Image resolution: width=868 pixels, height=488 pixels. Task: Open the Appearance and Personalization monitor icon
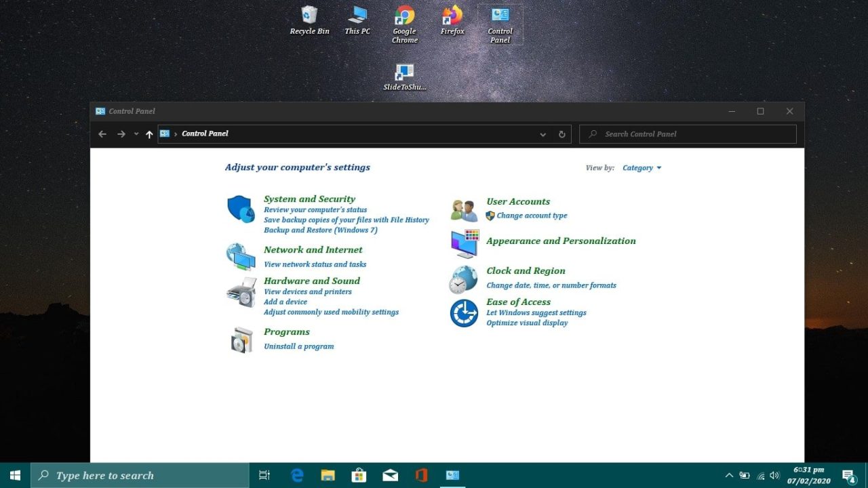[x=465, y=244]
